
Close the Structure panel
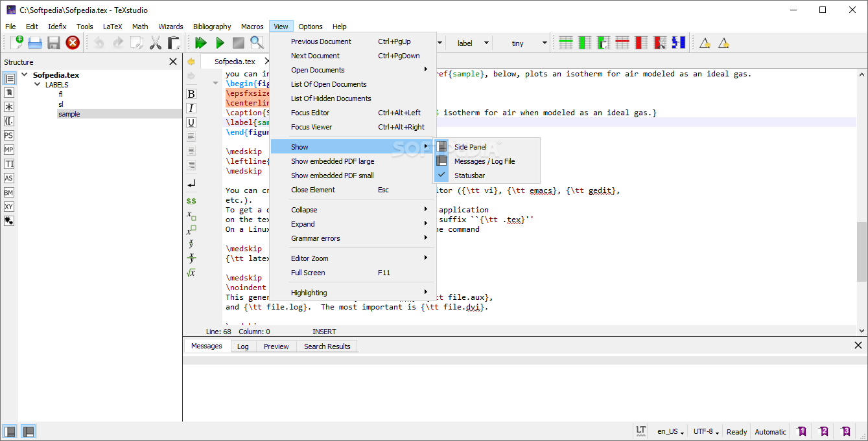tap(173, 62)
